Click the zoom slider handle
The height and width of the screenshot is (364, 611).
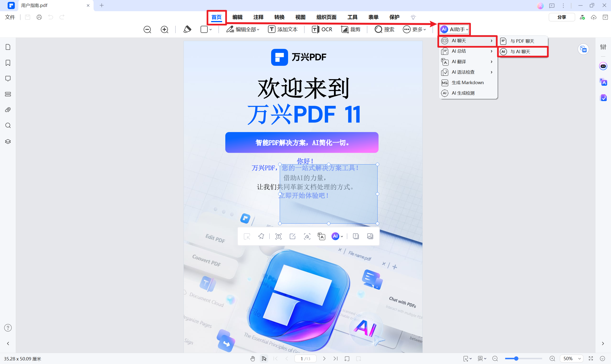pos(516,359)
